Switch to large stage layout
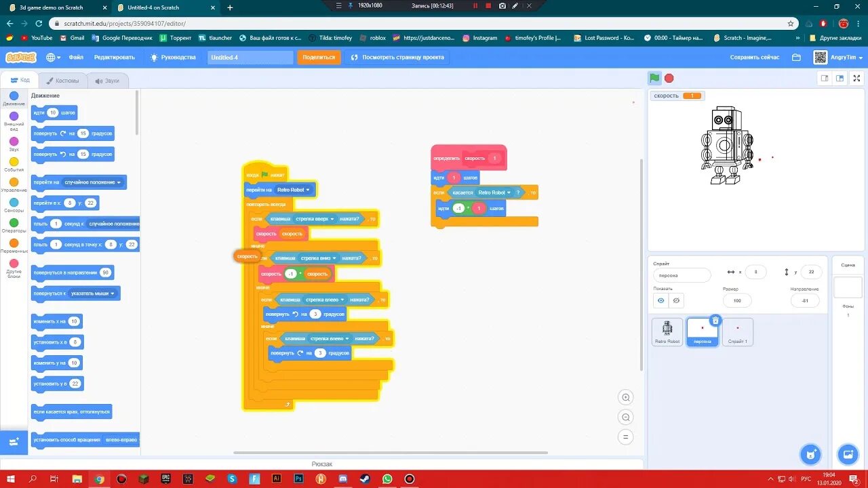Viewport: 868px width, 488px height. (840, 78)
